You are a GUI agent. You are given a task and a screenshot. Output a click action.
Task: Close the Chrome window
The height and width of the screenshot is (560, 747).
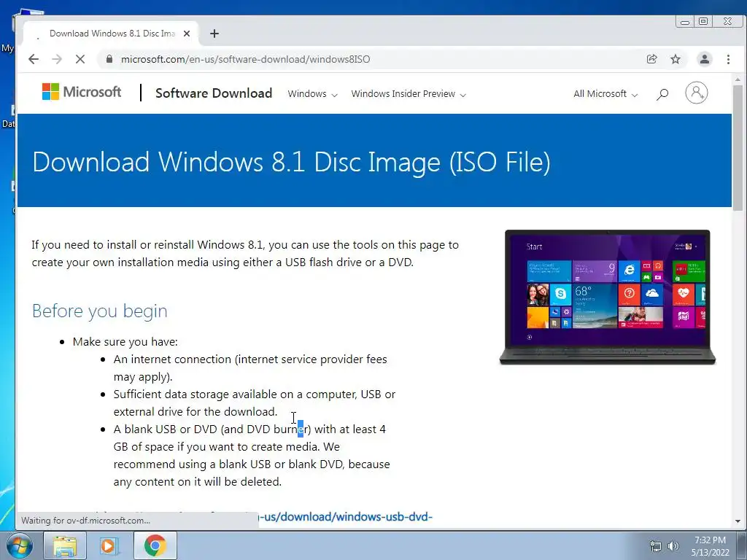727,21
